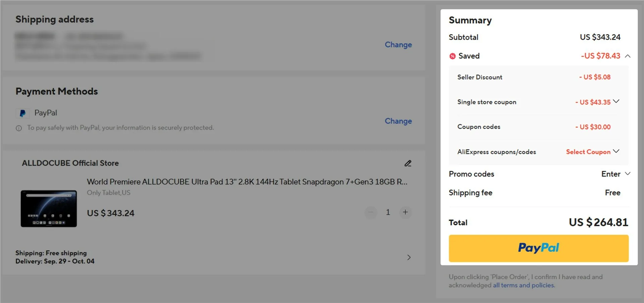The width and height of the screenshot is (644, 303).
Task: Change the shipping address
Action: (x=398, y=45)
